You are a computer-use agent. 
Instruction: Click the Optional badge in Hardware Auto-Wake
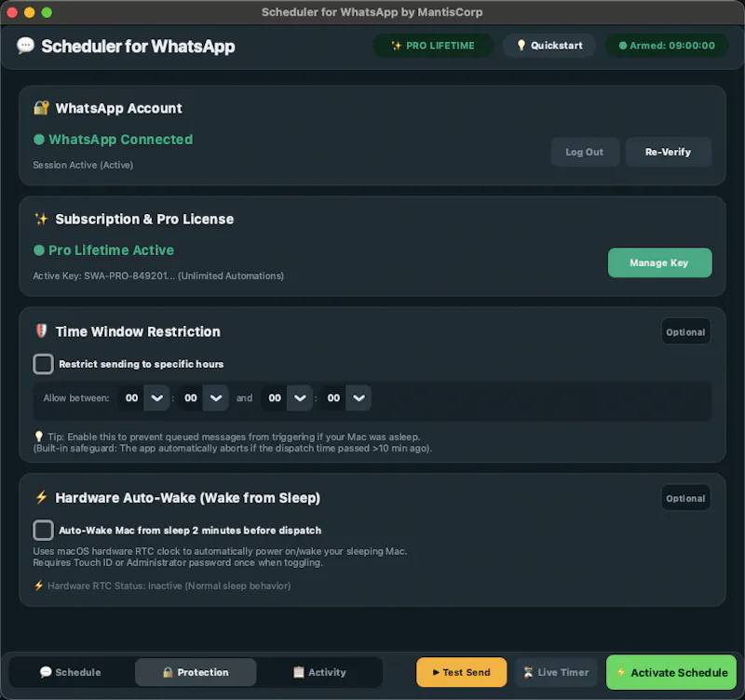pyautogui.click(x=685, y=498)
